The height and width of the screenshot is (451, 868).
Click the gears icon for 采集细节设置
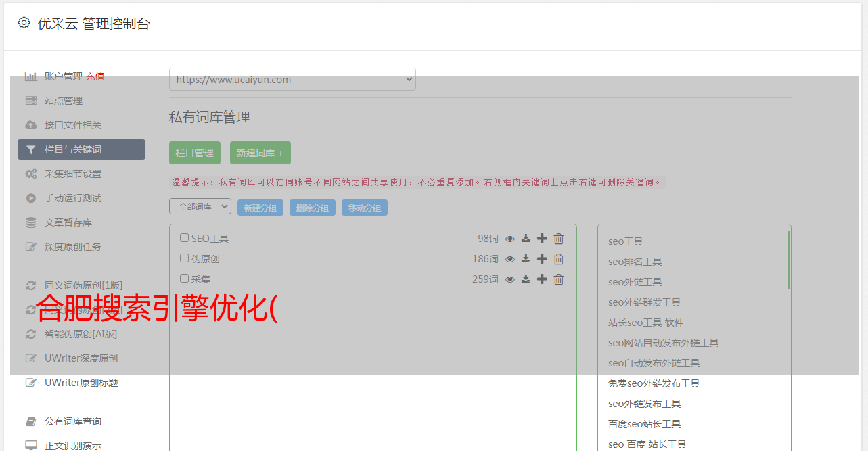point(31,174)
